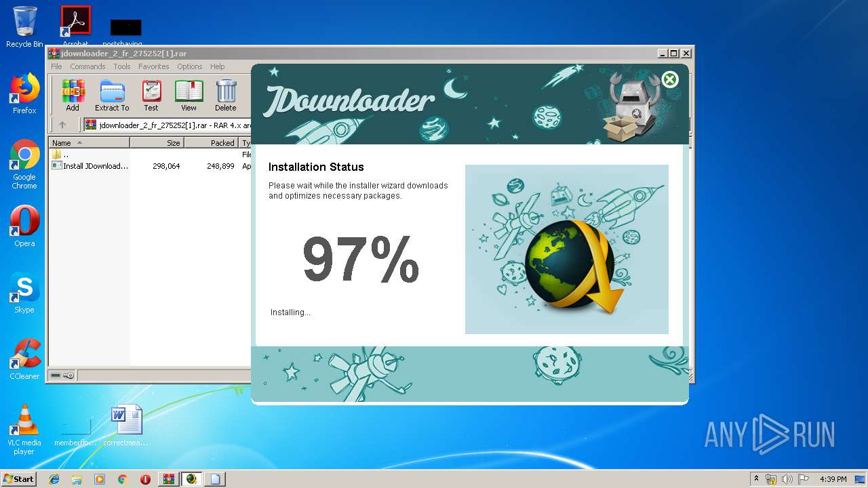Click the Test icon in WinRAR toolbar
The width and height of the screenshot is (868, 488).
click(x=151, y=96)
